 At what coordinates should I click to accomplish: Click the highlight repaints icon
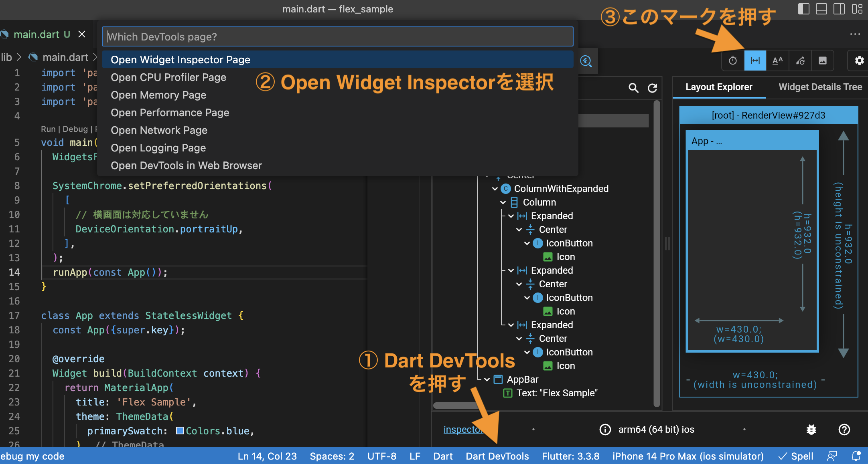(x=800, y=61)
